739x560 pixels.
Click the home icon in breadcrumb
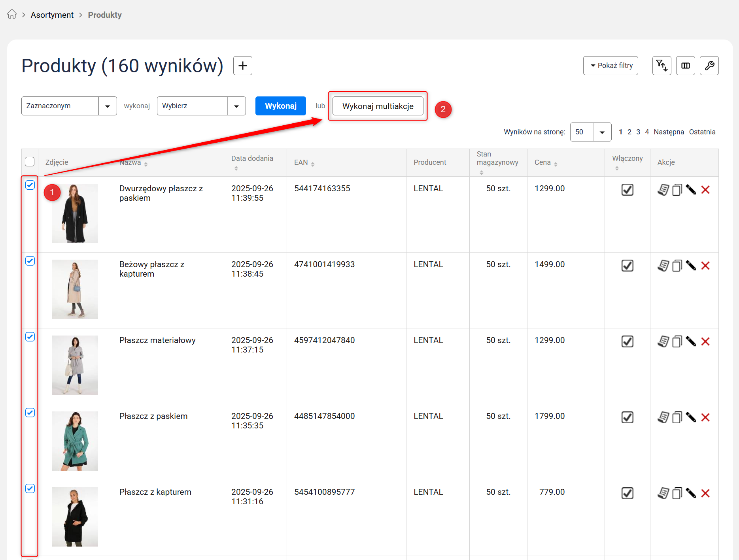(12, 15)
